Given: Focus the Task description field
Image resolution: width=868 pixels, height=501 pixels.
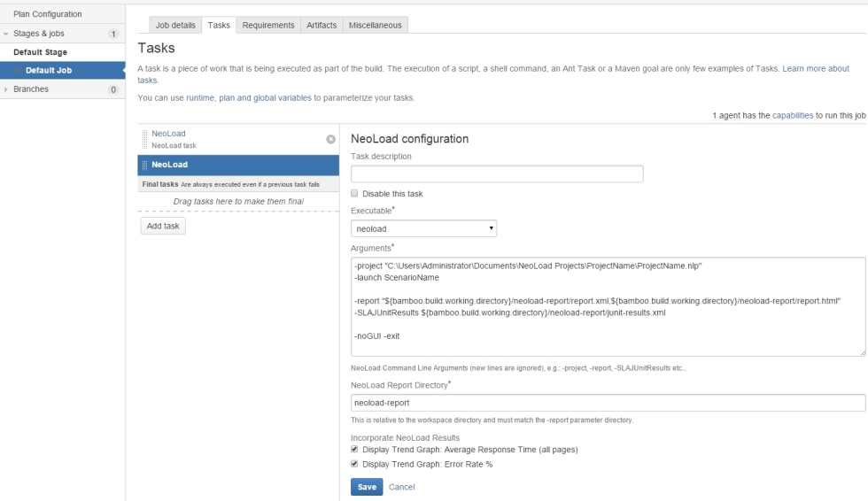Looking at the screenshot, I should click(x=497, y=173).
